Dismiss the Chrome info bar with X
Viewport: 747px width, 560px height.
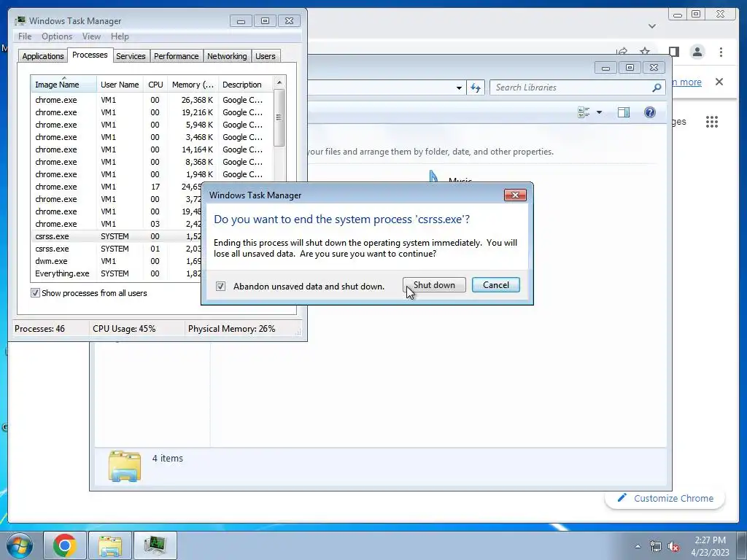coord(719,82)
